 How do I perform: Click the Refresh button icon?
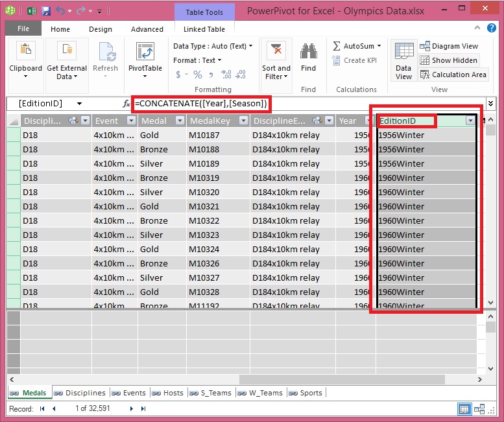(x=108, y=52)
